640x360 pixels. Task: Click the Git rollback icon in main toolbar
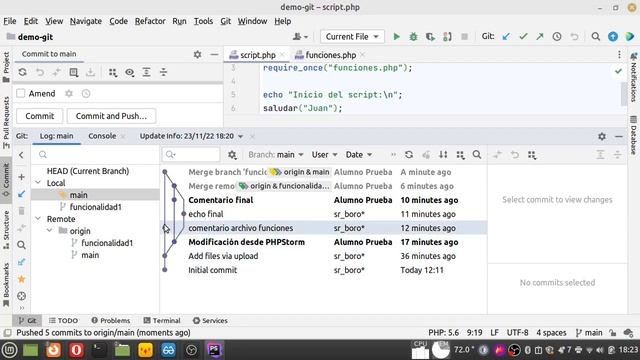click(x=574, y=37)
